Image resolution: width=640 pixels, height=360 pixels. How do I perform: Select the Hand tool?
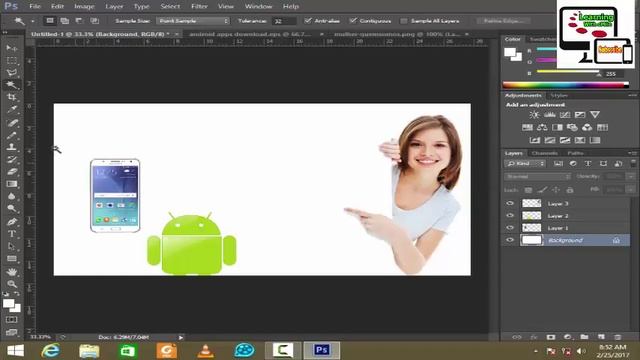click(x=11, y=271)
